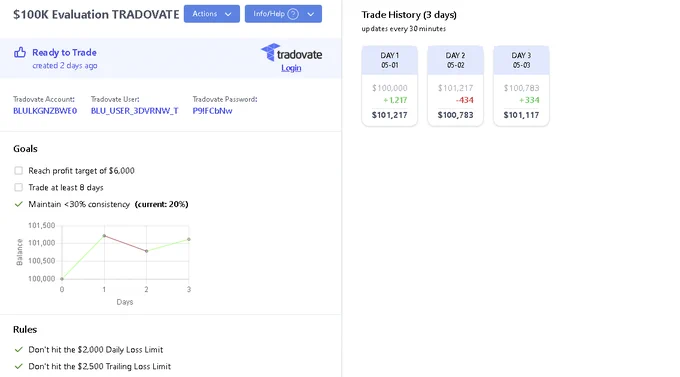Click the Trailing Loss Limit green checkmark
The width and height of the screenshot is (680, 377).
18,367
